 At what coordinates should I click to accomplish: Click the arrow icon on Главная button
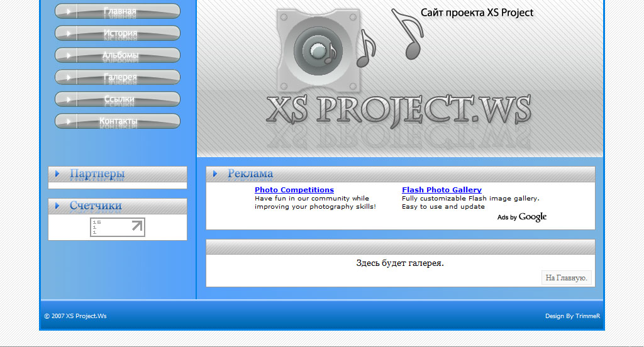click(69, 11)
